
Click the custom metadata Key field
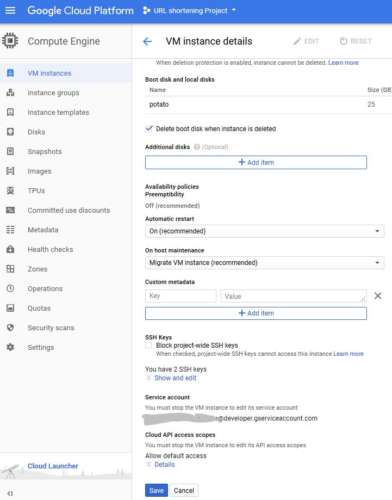(181, 296)
